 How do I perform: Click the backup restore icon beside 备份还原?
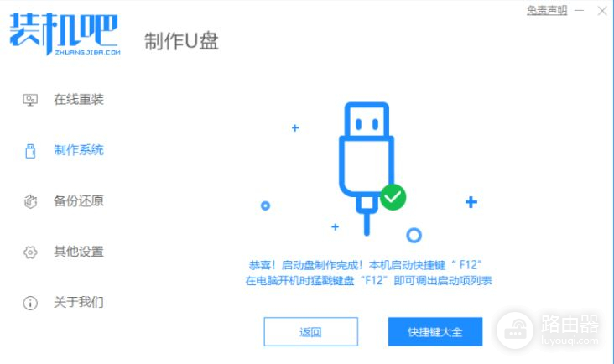click(30, 201)
